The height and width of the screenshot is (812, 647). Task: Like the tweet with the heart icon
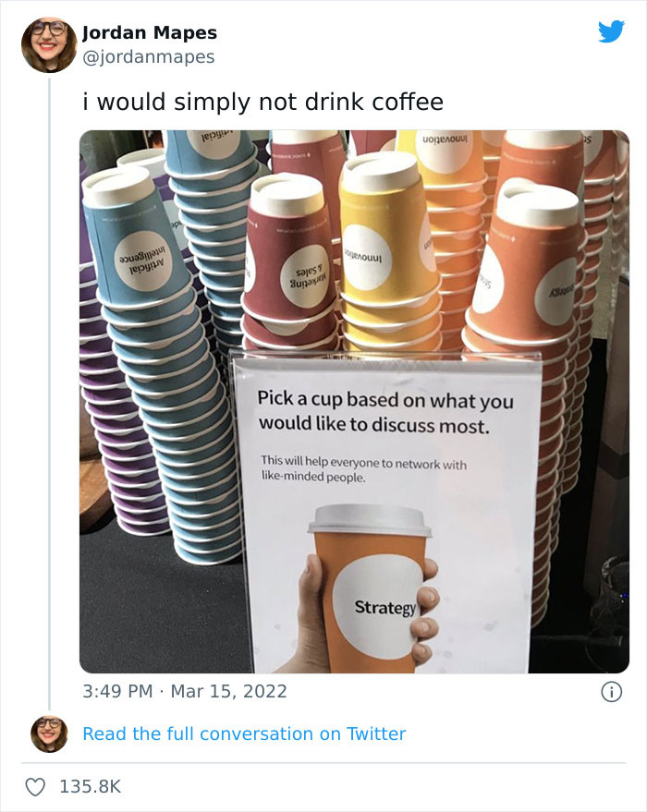coord(35,787)
